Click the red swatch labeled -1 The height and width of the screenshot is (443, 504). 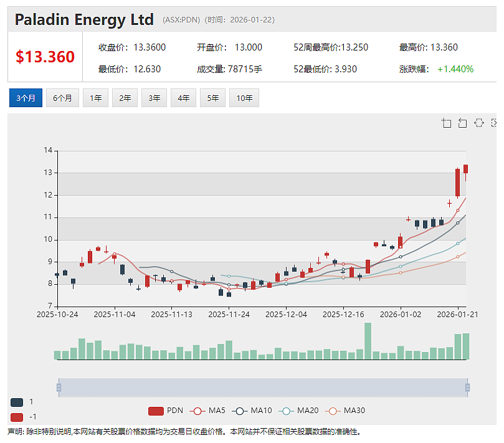[x=17, y=417]
